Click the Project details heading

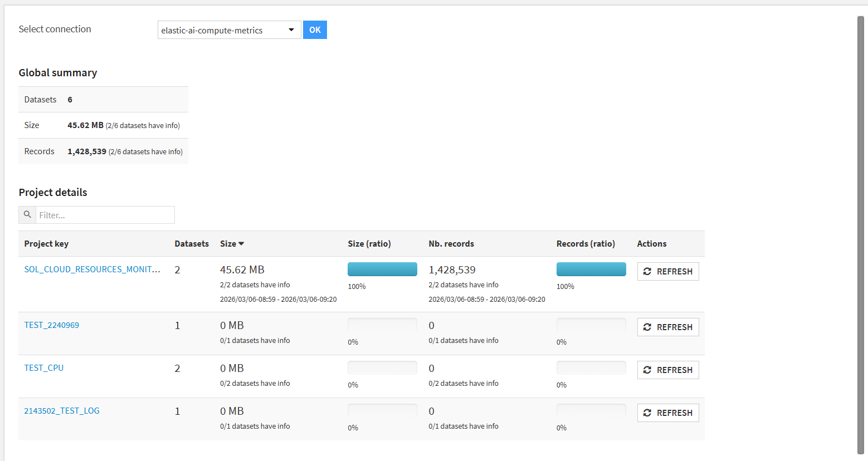point(53,193)
